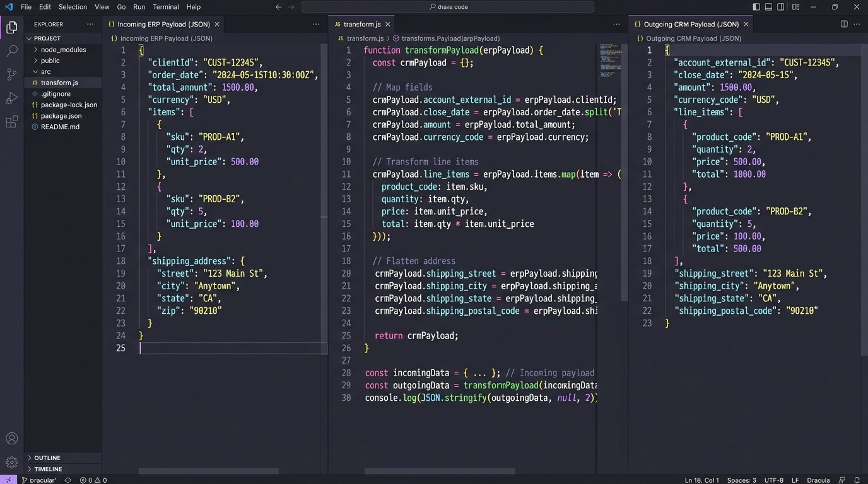Select the Source Control icon
This screenshot has height=484, width=868.
(11, 74)
